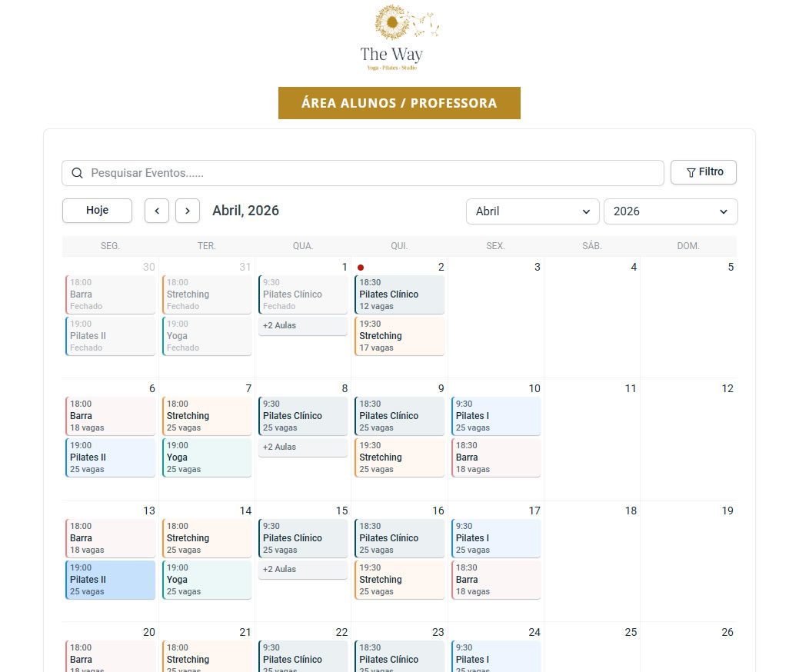Select highlighted Pilates II class on April 13
The width and height of the screenshot is (799, 672).
pyautogui.click(x=111, y=580)
